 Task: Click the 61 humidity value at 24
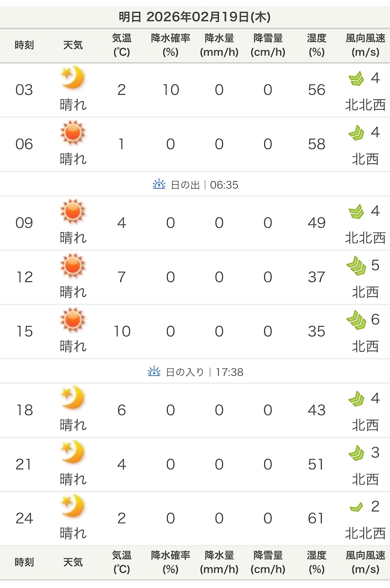[x=316, y=518]
